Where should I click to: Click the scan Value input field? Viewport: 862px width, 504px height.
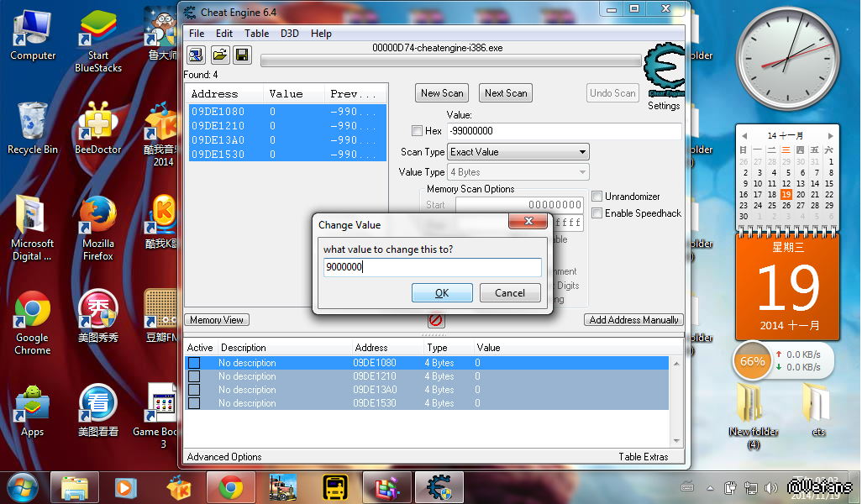[565, 131]
